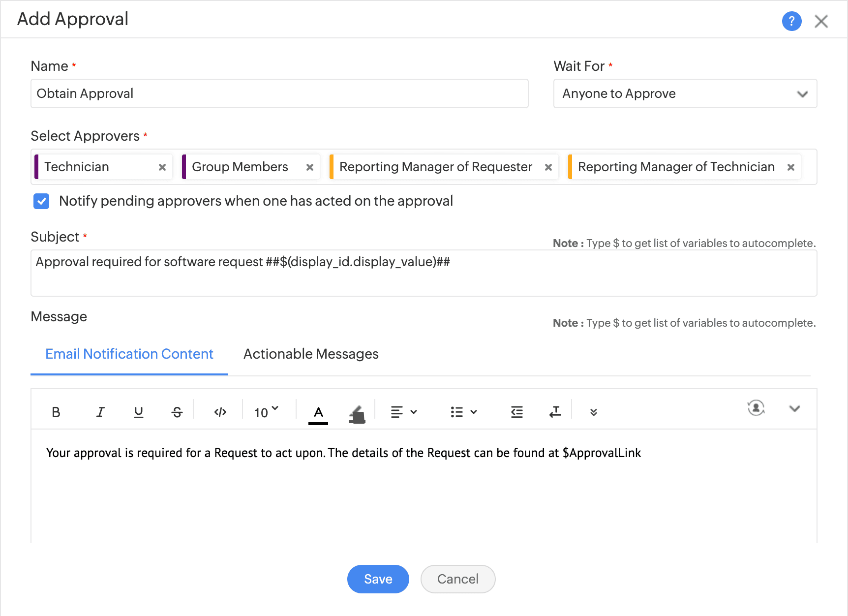Image resolution: width=848 pixels, height=616 pixels.
Task: Expand more toolbar options chevron
Action: tap(594, 412)
